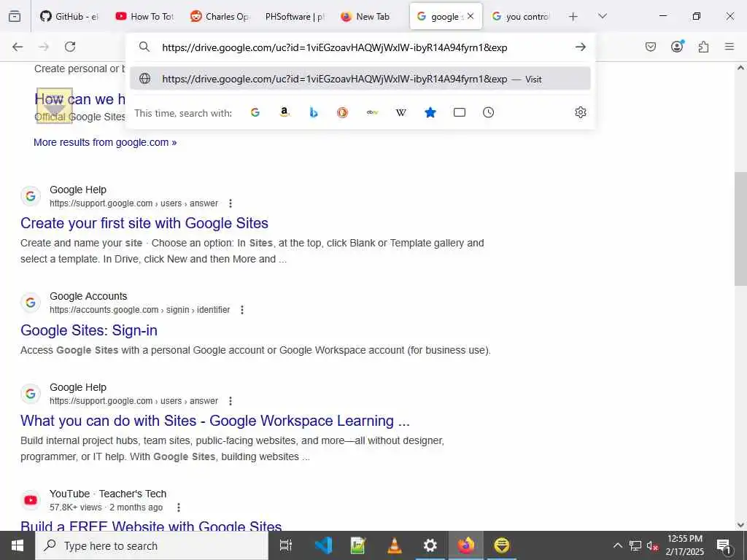The image size is (747, 560).
Task: Open the Extensions puzzle icon
Action: pyautogui.click(x=704, y=47)
